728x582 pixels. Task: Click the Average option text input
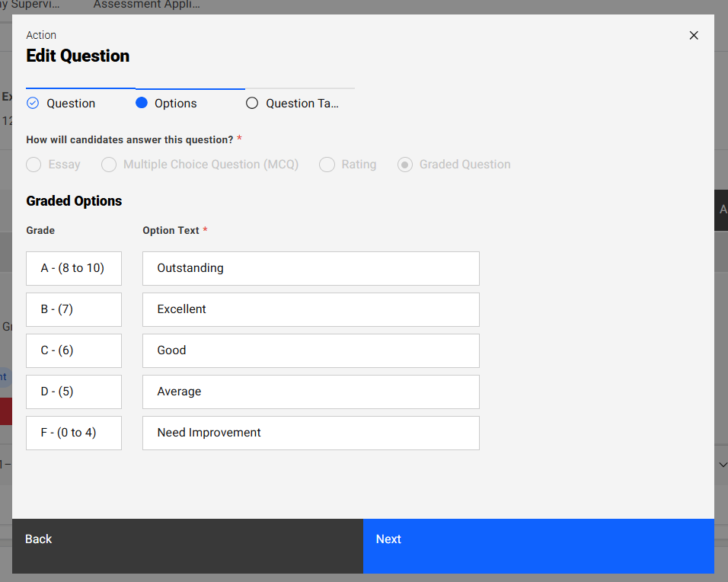[311, 392]
